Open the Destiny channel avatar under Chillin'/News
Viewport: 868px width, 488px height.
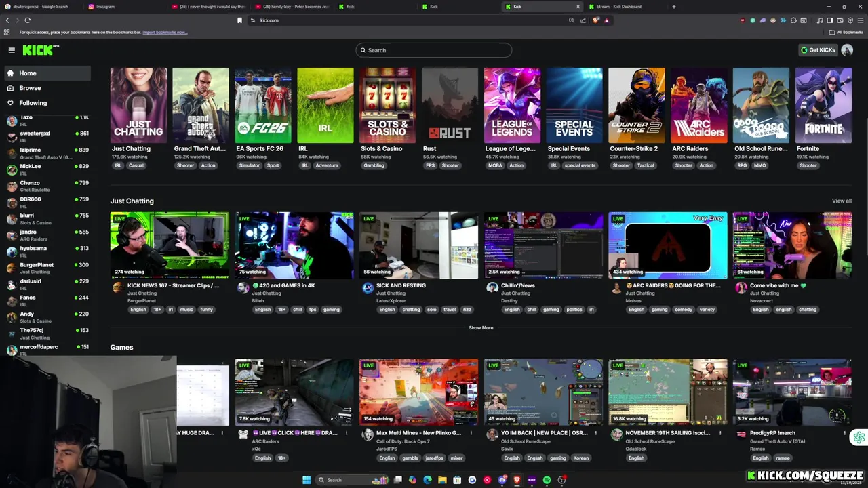[x=492, y=288]
